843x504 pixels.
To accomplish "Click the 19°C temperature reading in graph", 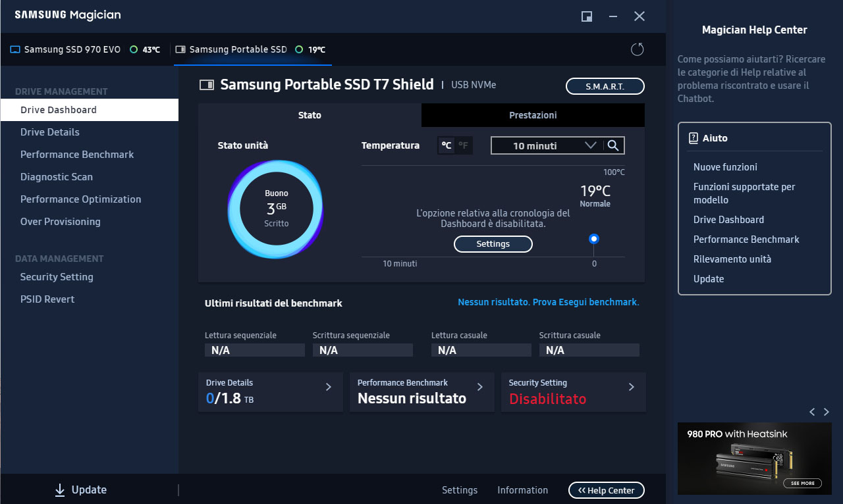I will [595, 191].
